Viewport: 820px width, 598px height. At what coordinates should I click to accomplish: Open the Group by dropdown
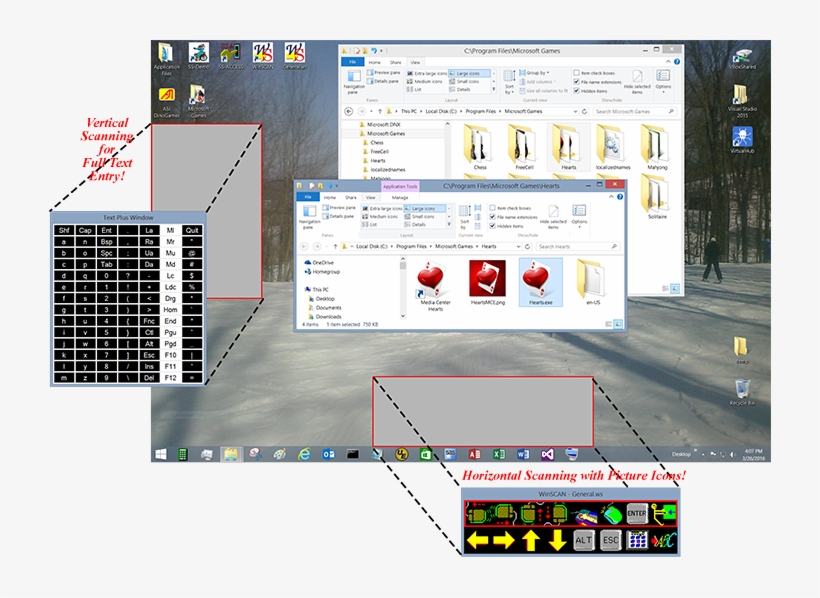click(x=537, y=73)
